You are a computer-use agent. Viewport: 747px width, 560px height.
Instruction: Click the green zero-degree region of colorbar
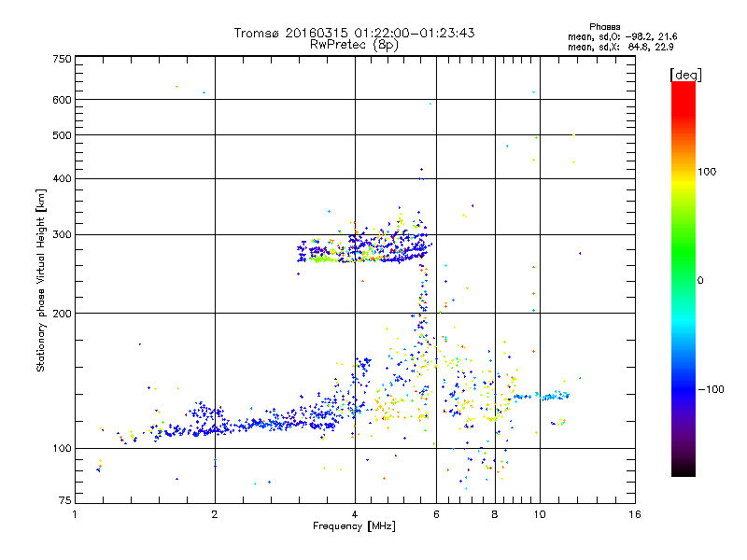click(684, 280)
